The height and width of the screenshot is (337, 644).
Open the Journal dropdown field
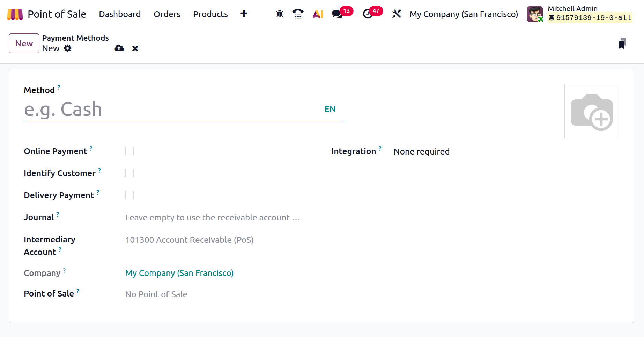[x=212, y=218]
